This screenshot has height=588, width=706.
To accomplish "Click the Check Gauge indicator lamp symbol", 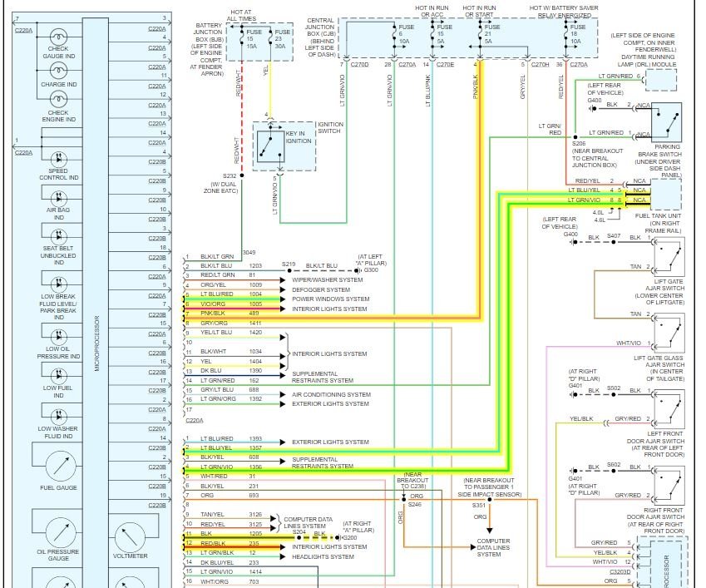I will click(58, 37).
